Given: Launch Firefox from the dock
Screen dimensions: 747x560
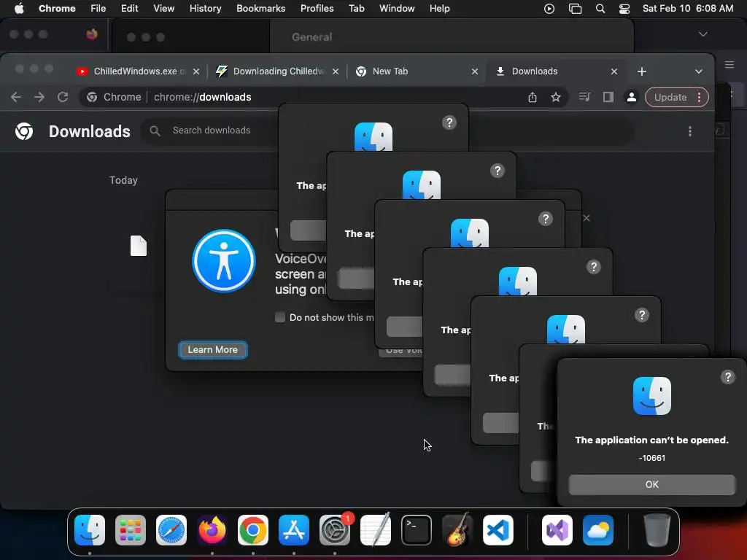Looking at the screenshot, I should coord(212,530).
